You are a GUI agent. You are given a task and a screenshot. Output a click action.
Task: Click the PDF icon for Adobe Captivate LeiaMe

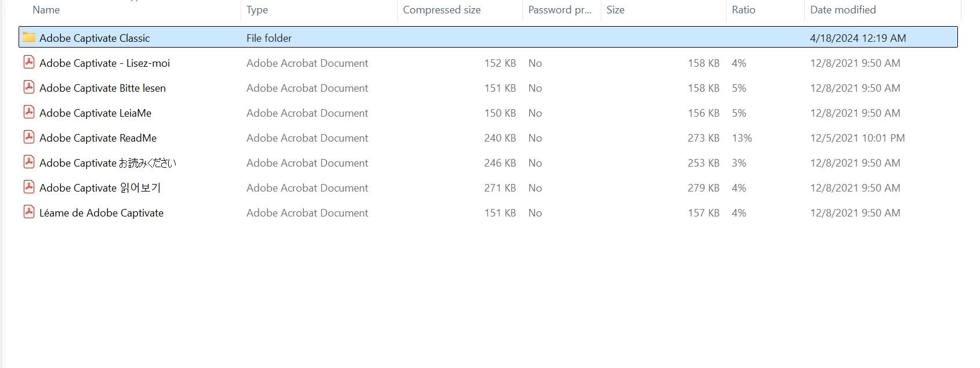point(29,112)
